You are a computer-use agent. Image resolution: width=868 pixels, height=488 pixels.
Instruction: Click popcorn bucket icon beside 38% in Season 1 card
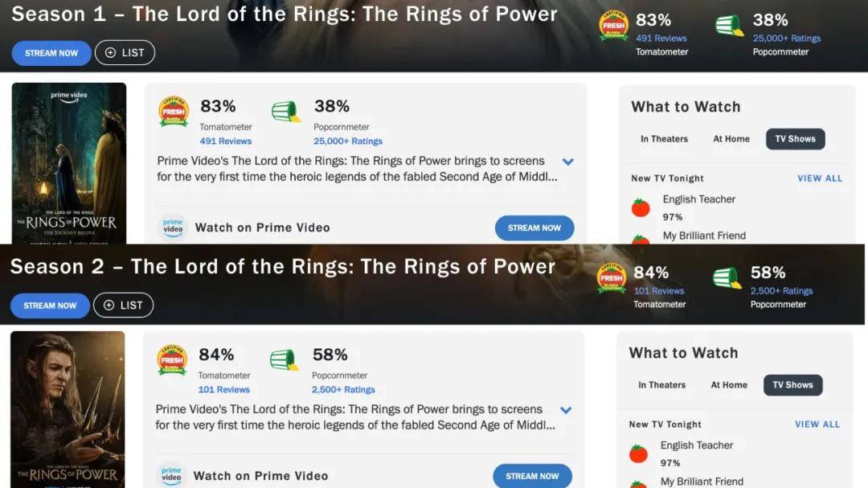[286, 112]
